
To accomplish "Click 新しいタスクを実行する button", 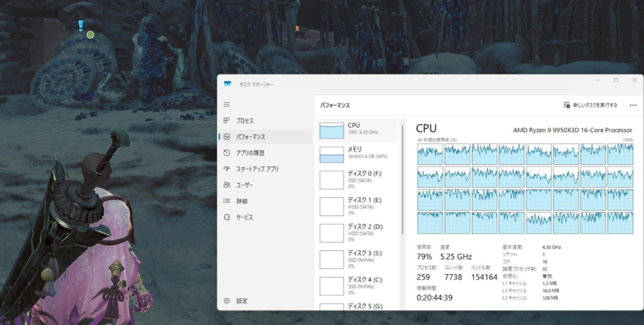I will [x=591, y=105].
